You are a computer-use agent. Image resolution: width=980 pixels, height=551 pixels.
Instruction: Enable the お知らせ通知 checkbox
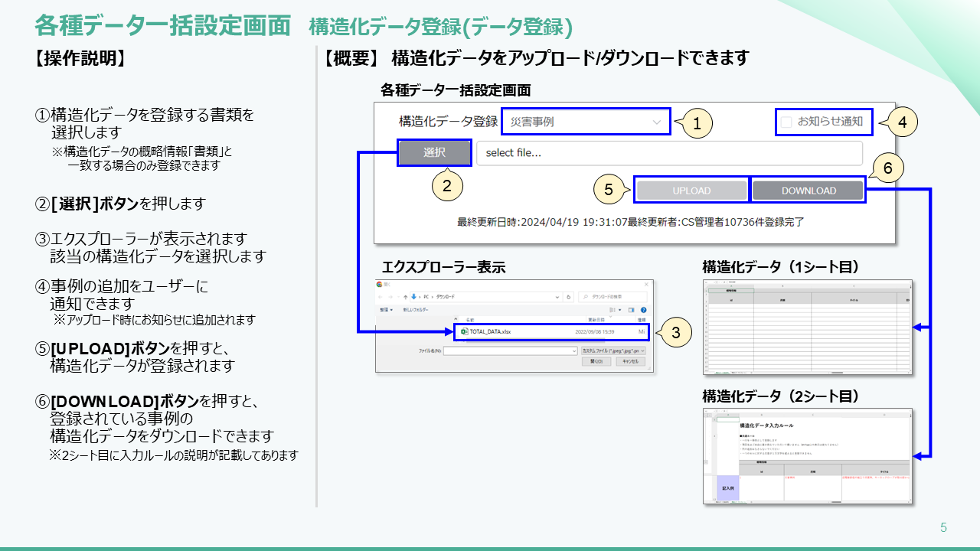[786, 122]
